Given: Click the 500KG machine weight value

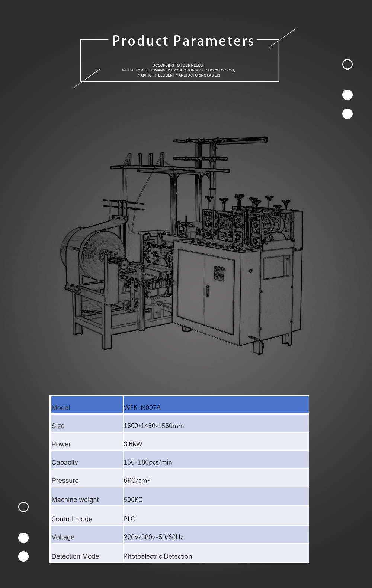Looking at the screenshot, I should (x=133, y=500).
